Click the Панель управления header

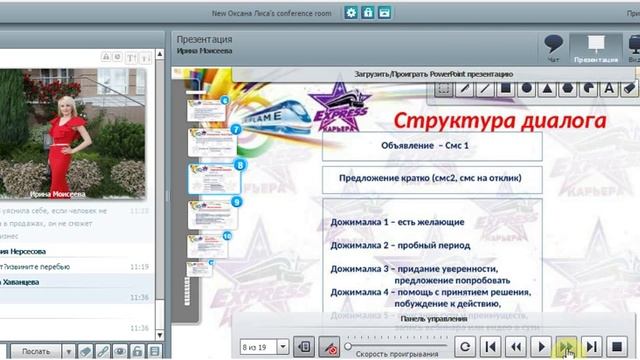433,319
